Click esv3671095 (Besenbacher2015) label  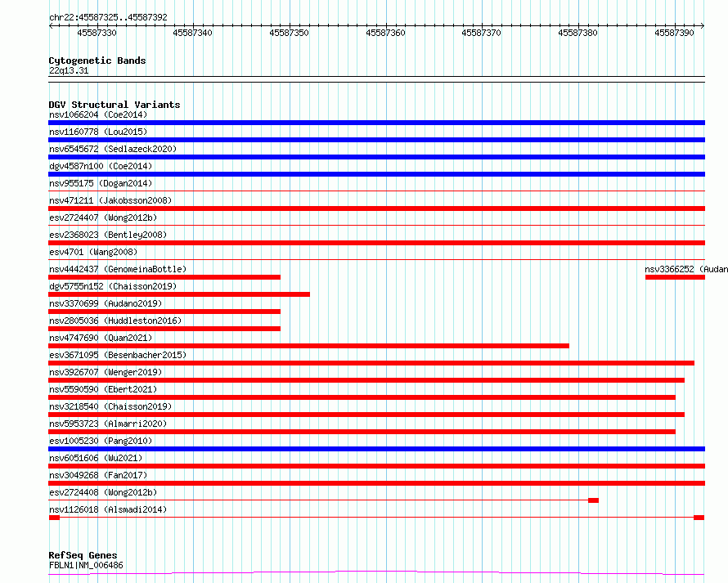coord(118,355)
